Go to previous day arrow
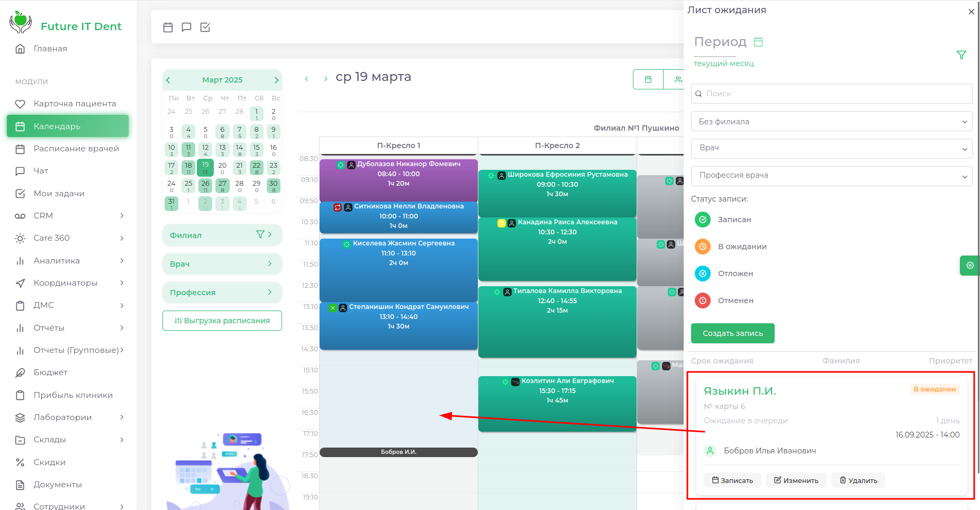The image size is (980, 510). 306,79
